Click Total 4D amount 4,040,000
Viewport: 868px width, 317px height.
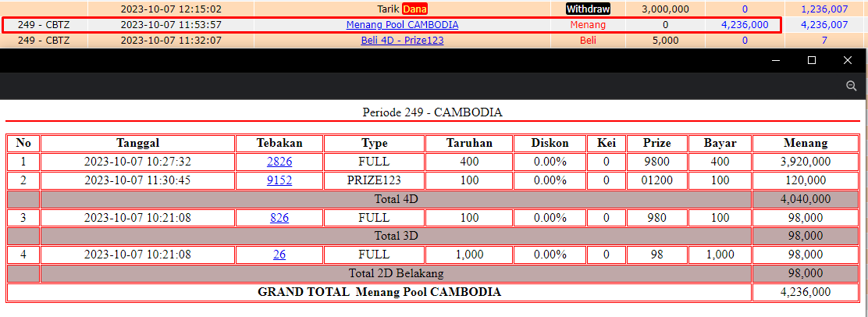pyautogui.click(x=806, y=199)
